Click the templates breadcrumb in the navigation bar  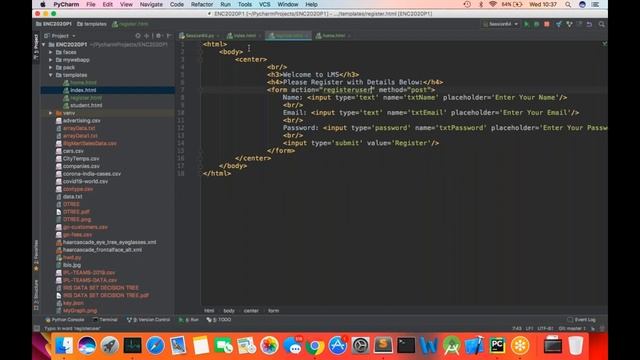coord(91,24)
